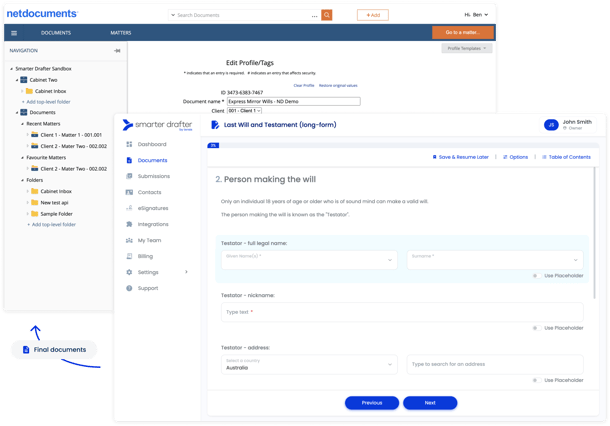Go to My Team in Smarter Drafter menu
Image resolution: width=610 pixels, height=426 pixels.
point(149,240)
